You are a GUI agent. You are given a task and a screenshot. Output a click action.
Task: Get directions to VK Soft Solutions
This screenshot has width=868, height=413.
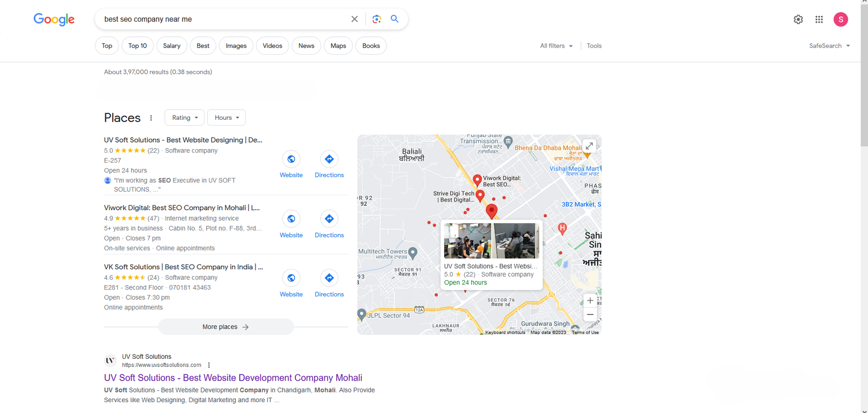click(x=329, y=278)
